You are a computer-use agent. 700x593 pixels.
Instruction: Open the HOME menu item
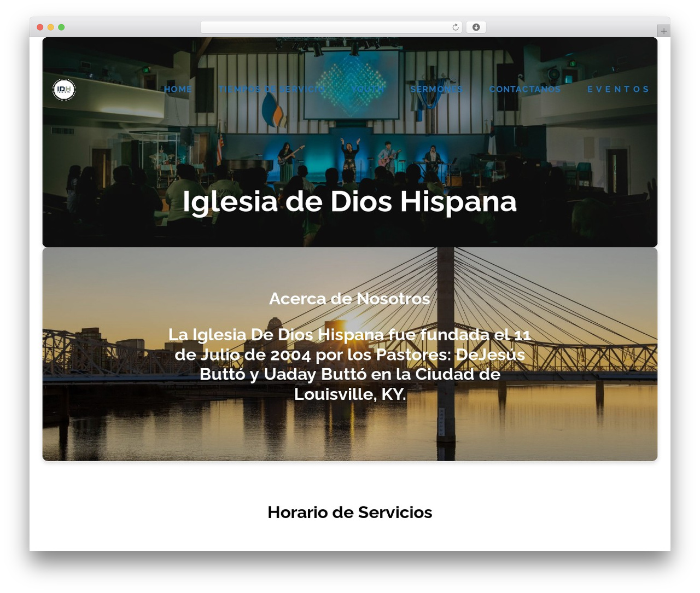(x=178, y=89)
